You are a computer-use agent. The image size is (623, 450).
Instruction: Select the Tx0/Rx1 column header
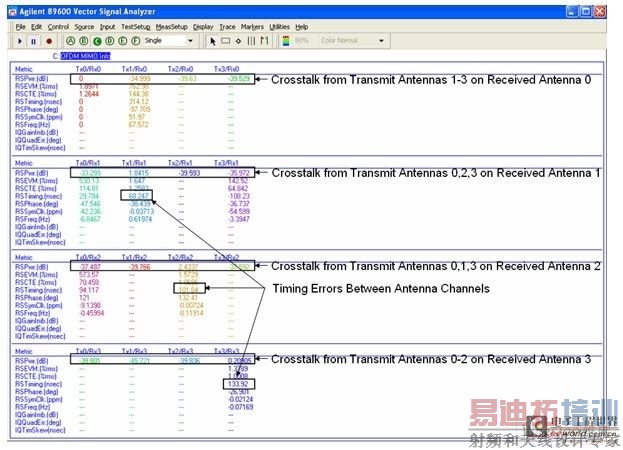88,163
